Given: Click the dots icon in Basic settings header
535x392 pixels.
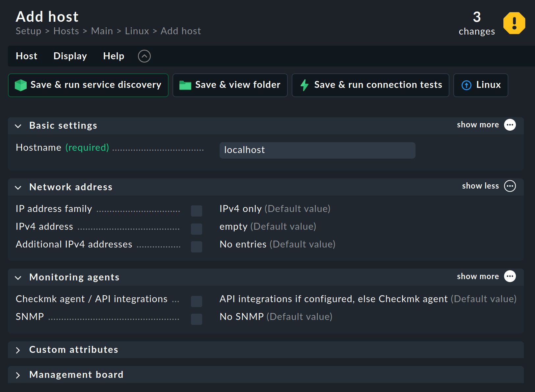Looking at the screenshot, I should (510, 125).
